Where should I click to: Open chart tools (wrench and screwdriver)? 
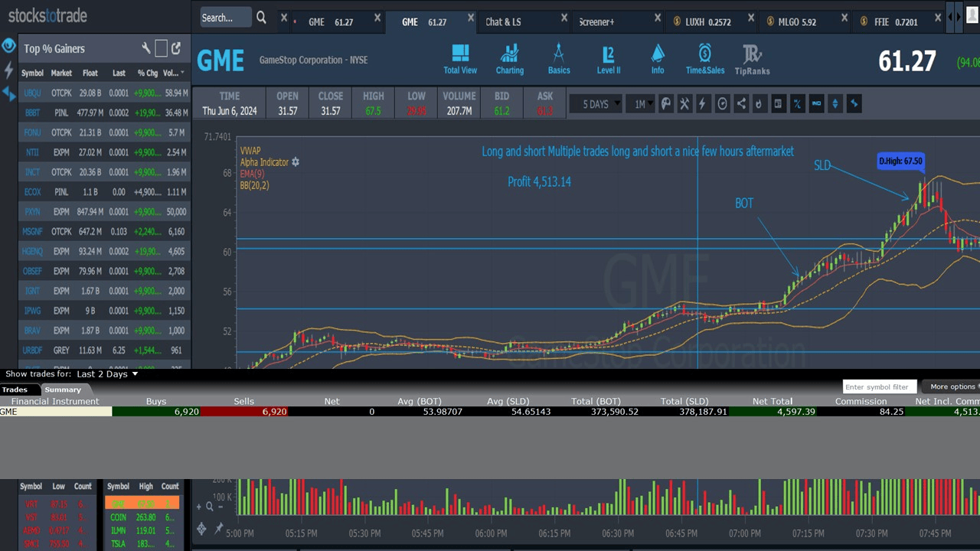coord(684,104)
